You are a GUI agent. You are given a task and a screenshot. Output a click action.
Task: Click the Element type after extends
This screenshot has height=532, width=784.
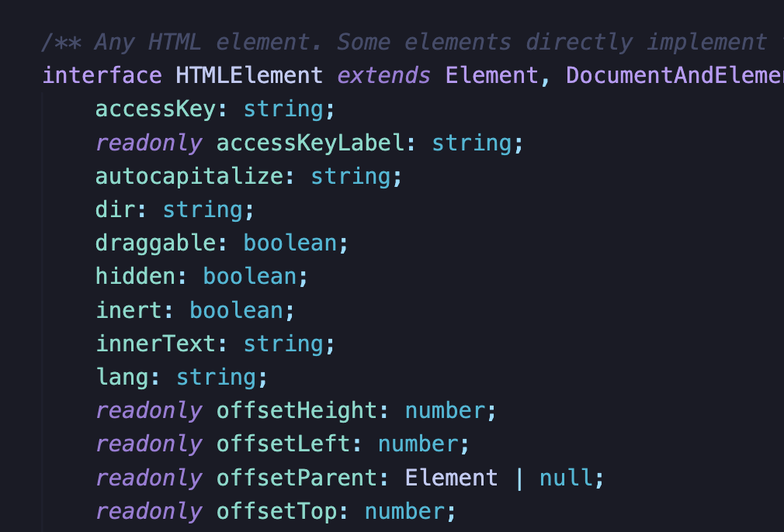pyautogui.click(x=491, y=75)
